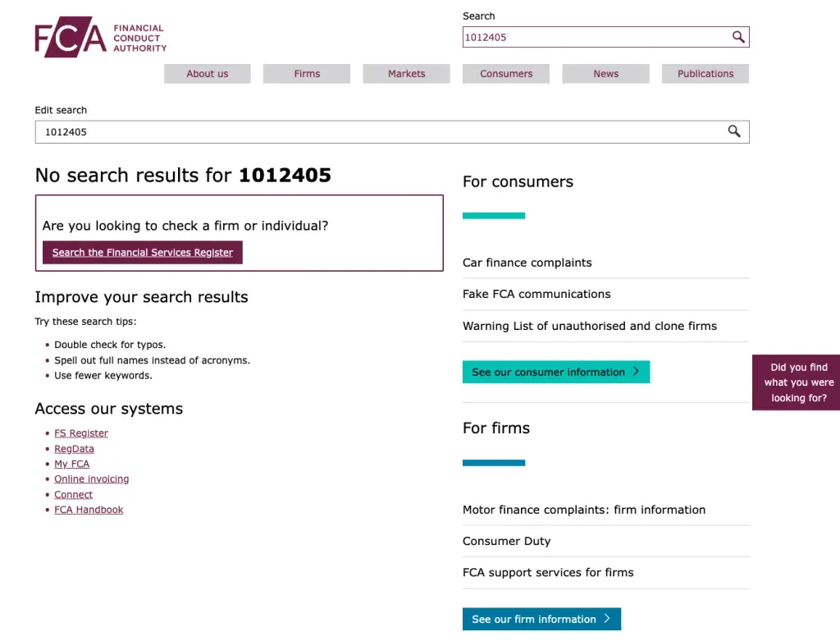Open the My FCA link
The image size is (840, 641).
(x=72, y=464)
